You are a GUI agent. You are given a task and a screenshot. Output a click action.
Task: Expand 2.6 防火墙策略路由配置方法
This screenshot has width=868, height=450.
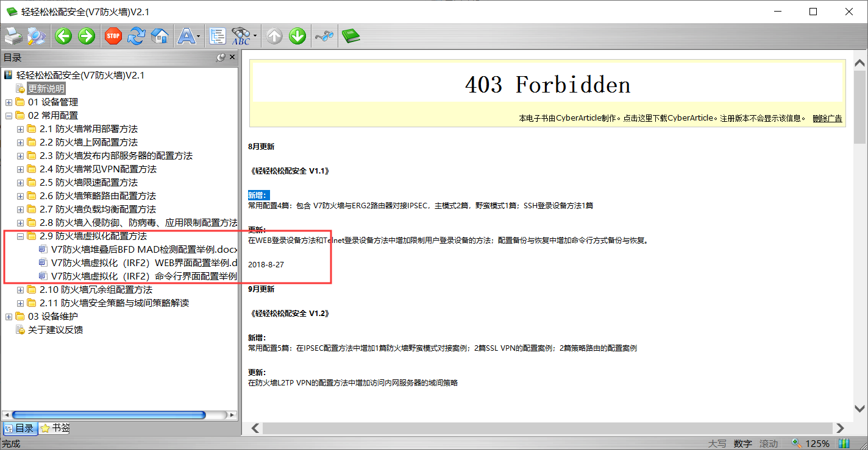point(20,196)
